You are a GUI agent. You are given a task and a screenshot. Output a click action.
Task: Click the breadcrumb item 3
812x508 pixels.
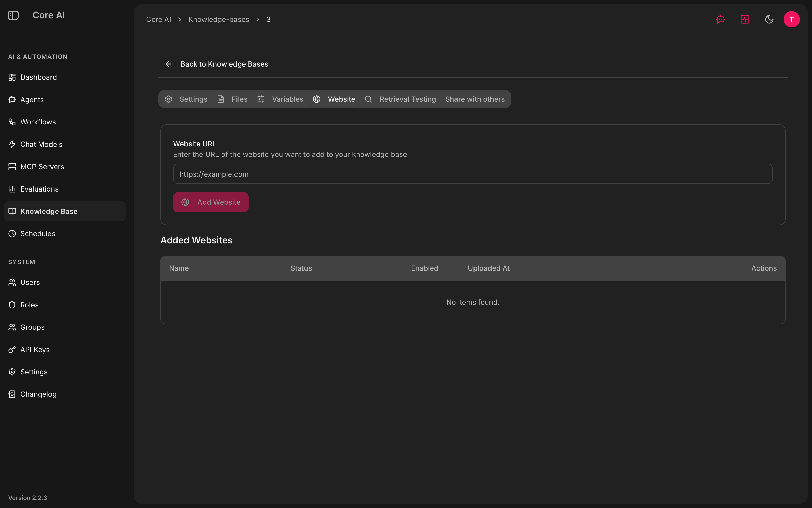tap(268, 20)
